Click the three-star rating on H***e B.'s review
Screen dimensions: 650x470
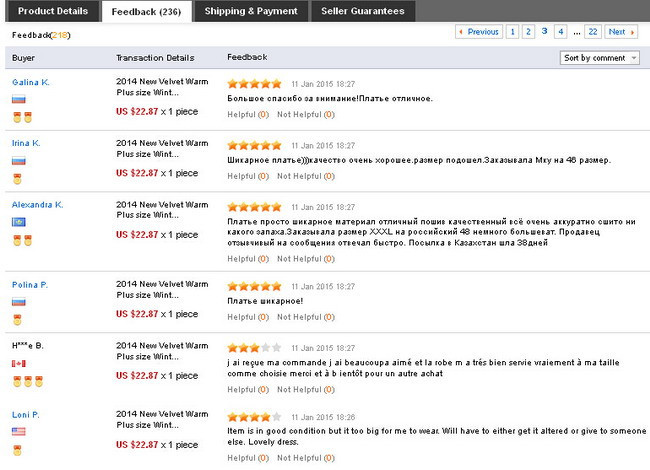click(255, 347)
